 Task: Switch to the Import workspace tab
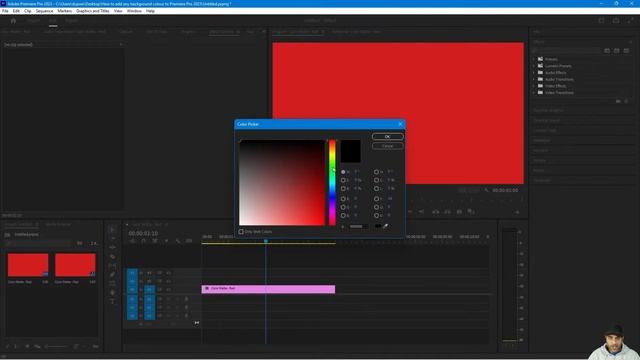33,20
